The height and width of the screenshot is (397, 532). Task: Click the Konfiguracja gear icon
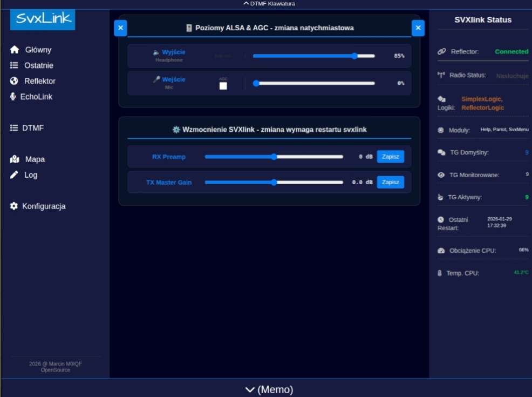(x=14, y=206)
